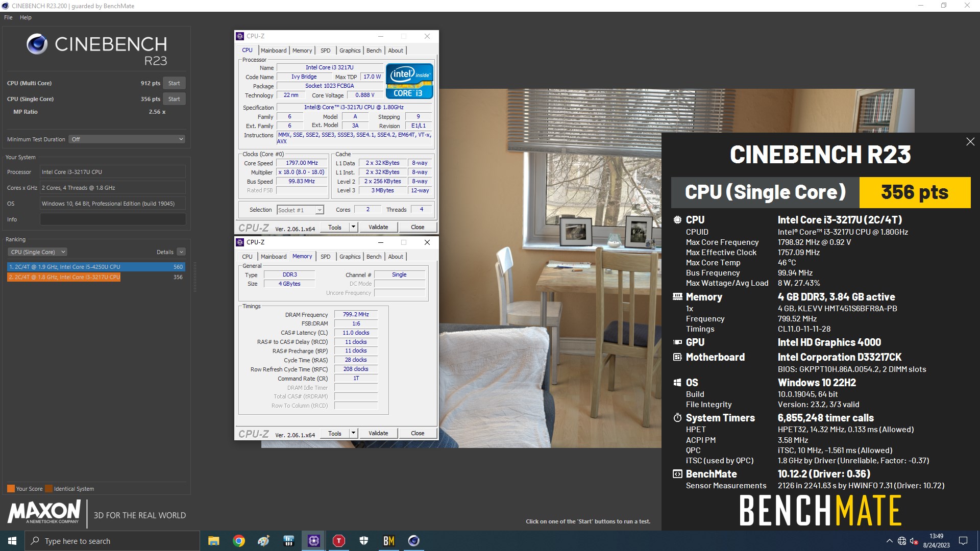
Task: Open the Memory tab in top CPU-Z
Action: click(302, 51)
